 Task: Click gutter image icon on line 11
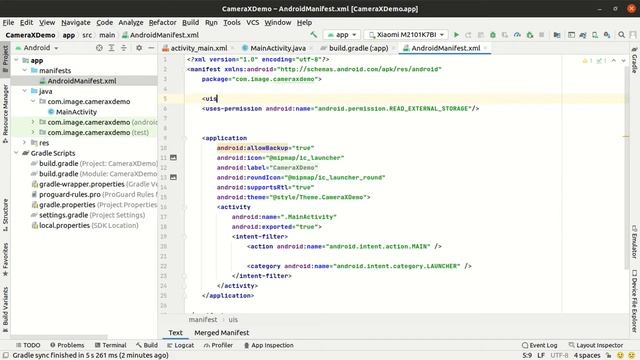pyautogui.click(x=173, y=158)
